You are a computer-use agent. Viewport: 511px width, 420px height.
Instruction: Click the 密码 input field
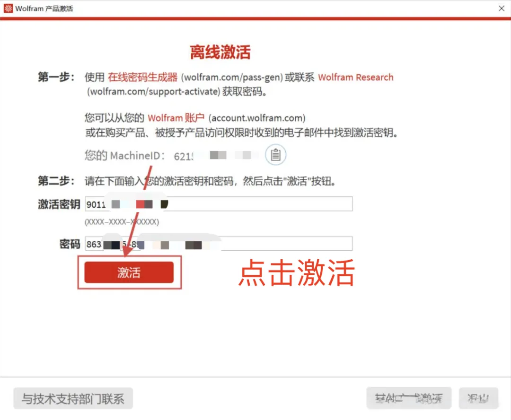tap(219, 244)
